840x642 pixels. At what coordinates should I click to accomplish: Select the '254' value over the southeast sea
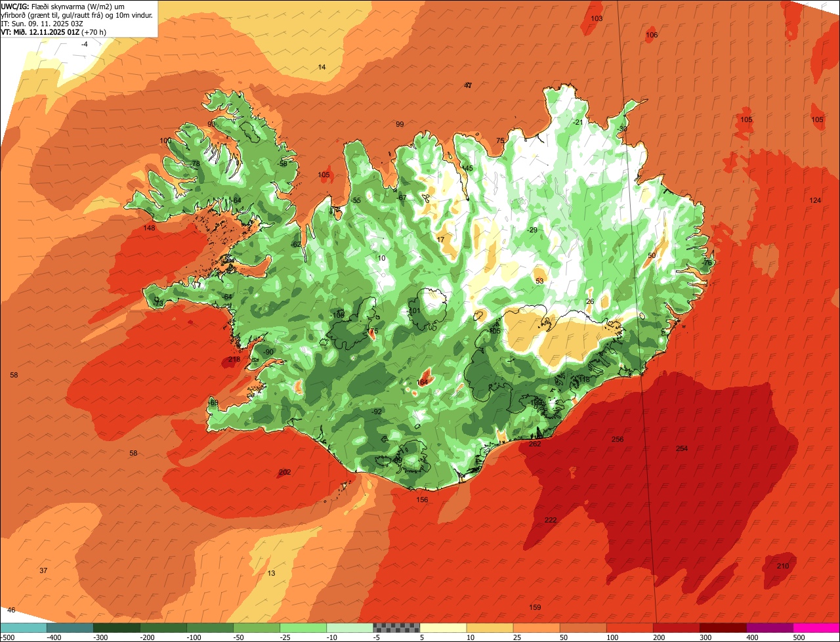pyautogui.click(x=682, y=448)
